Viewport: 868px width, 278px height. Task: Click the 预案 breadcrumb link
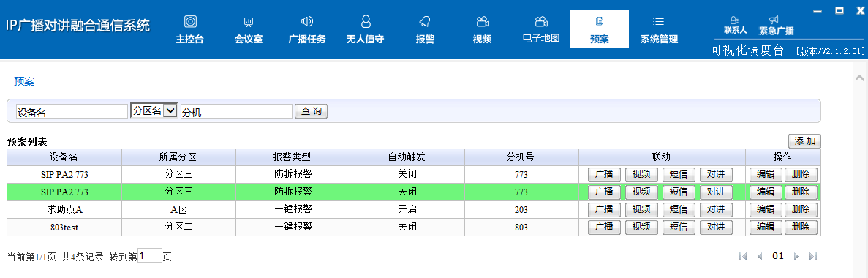coord(24,81)
